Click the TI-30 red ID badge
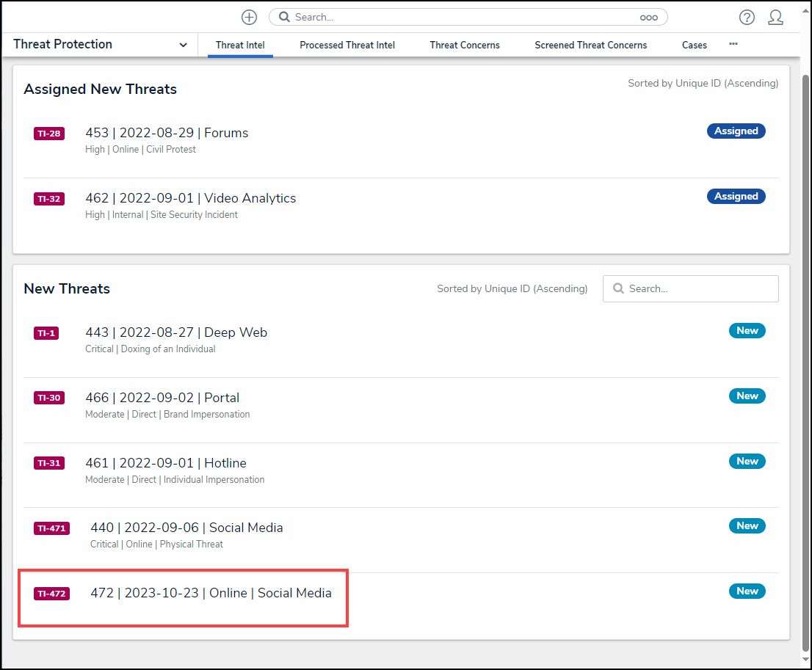This screenshot has width=812, height=670. [49, 398]
